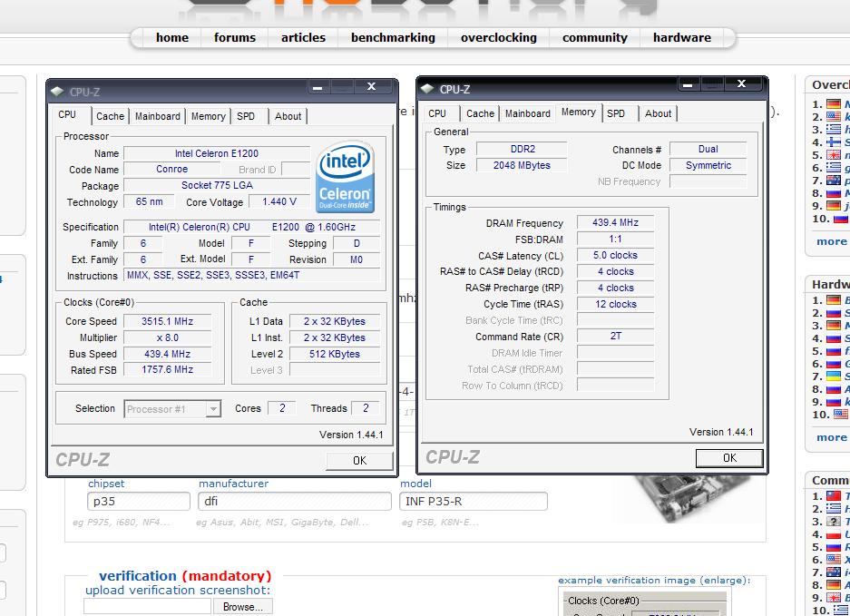850x616 pixels.
Task: Select CPU tab in left CPU-Z window
Action: pos(67,114)
